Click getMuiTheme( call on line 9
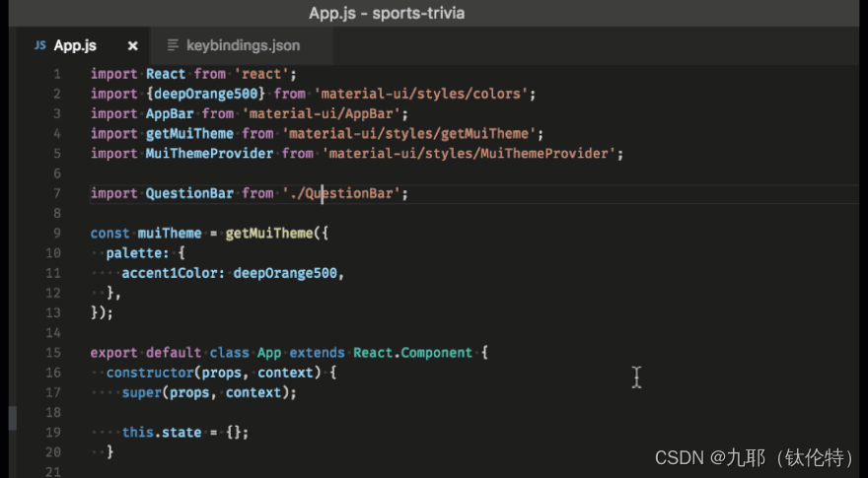 tap(273, 234)
